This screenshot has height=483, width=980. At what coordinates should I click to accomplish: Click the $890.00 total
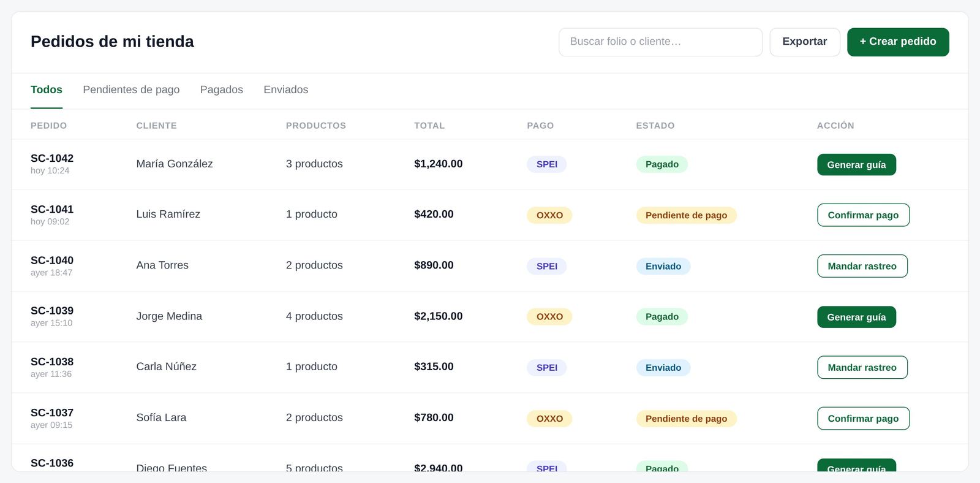pyautogui.click(x=434, y=265)
